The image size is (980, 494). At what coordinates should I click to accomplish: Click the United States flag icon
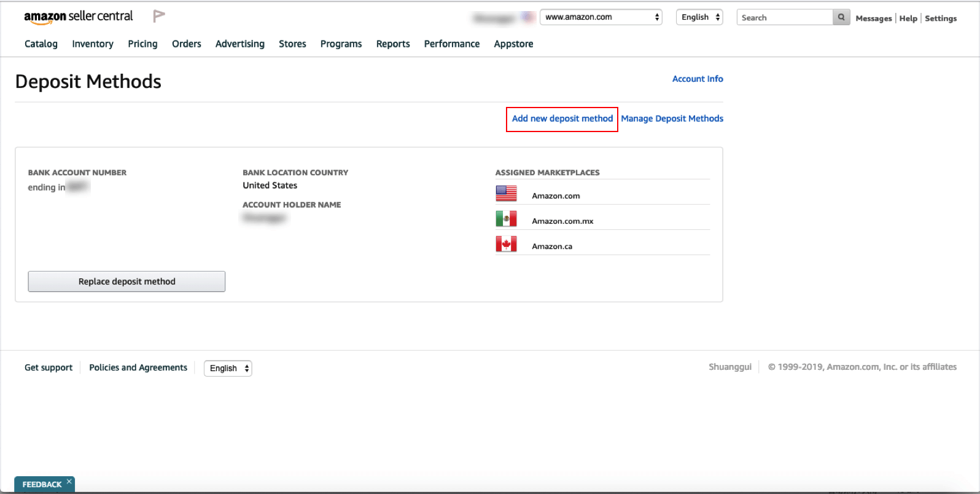click(506, 194)
